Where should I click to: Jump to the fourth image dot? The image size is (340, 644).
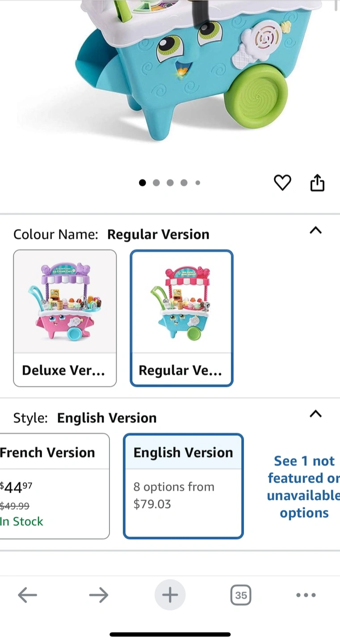pos(184,182)
